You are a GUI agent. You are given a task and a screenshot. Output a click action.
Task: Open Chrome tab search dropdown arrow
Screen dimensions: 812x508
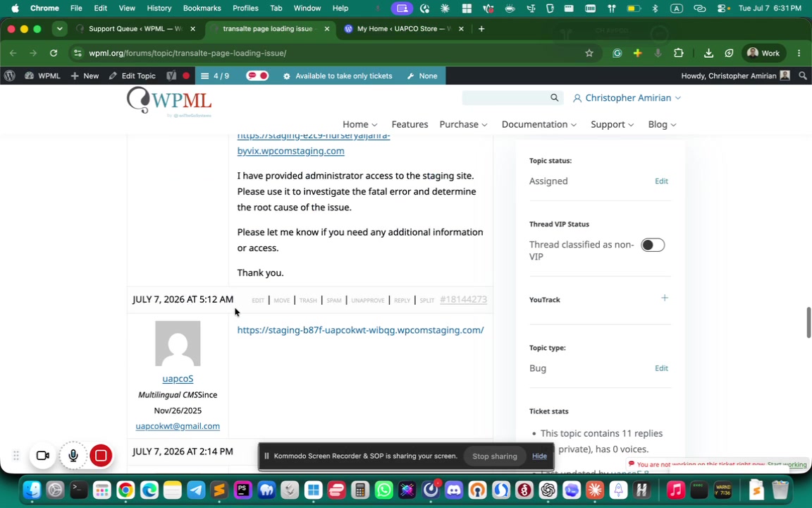point(59,28)
